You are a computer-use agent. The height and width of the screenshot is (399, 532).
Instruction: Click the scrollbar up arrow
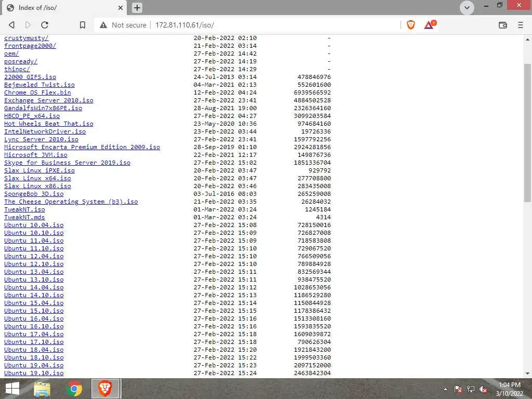tap(527, 39)
